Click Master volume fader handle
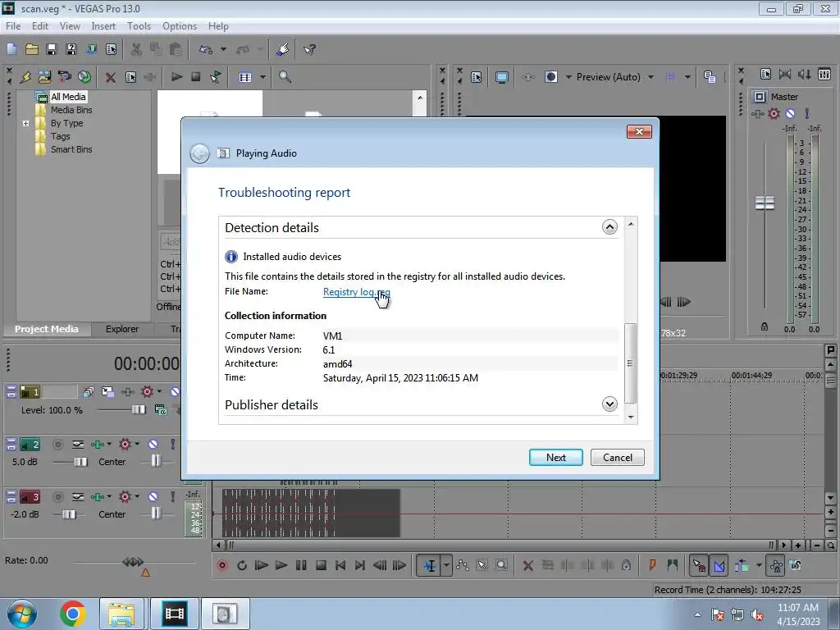The image size is (840, 630). coord(765,203)
